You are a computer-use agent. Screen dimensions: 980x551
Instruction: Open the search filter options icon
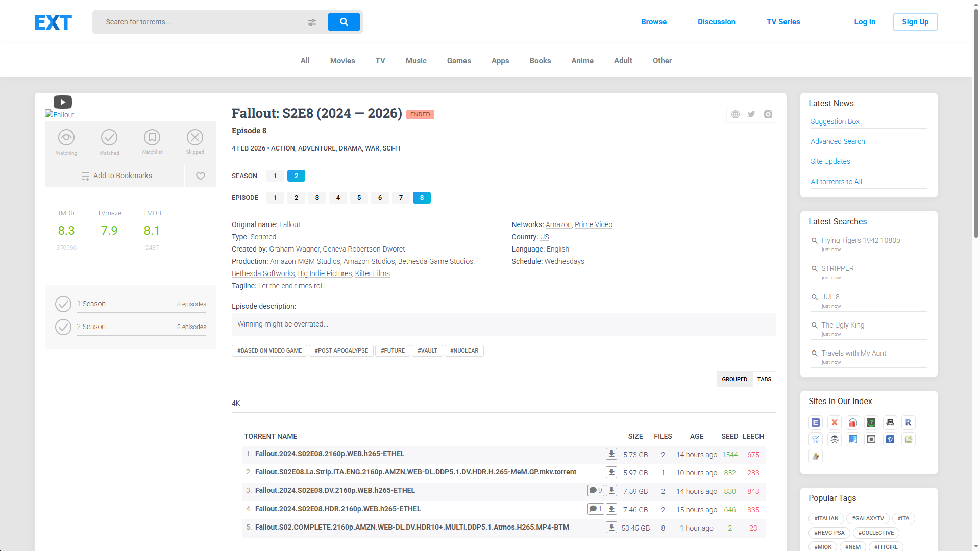[312, 22]
